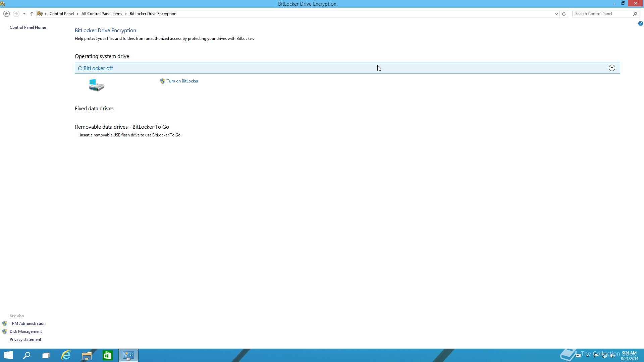Screen dimensions: 644x362
Task: Expand the arrow after Control Panel breadcrumb
Action: (77, 14)
